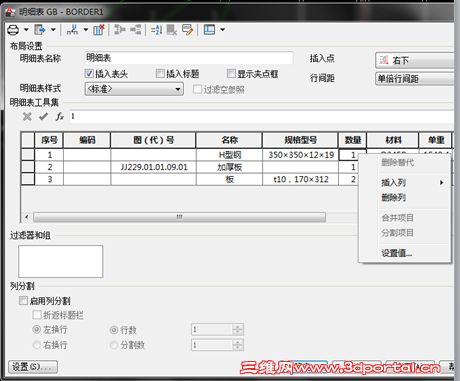460x381 pixels.
Task: Click the H型钢 name cell
Action: [229, 155]
